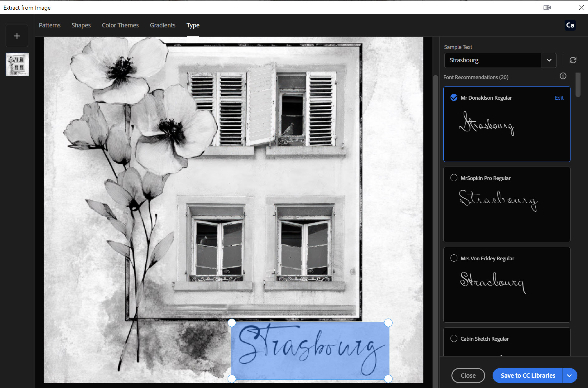Click the Mr Donaldson Strasbourg font preview
This screenshot has height=388, width=588.
486,124
